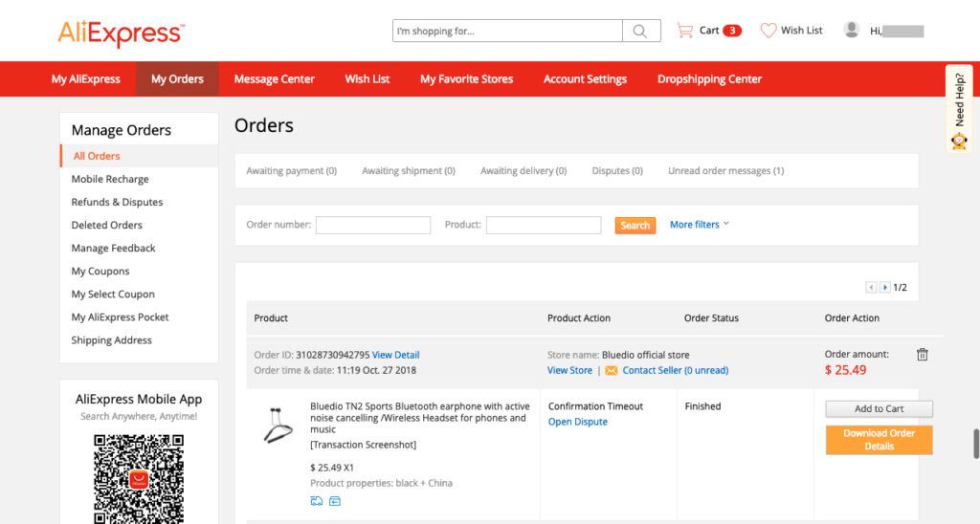Click the Open Dispute link

point(577,422)
